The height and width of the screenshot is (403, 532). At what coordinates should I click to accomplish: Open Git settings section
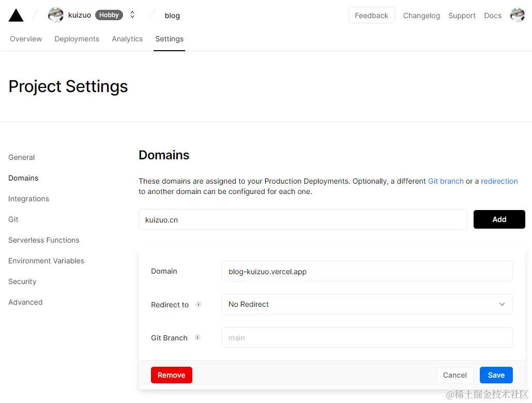[13, 219]
